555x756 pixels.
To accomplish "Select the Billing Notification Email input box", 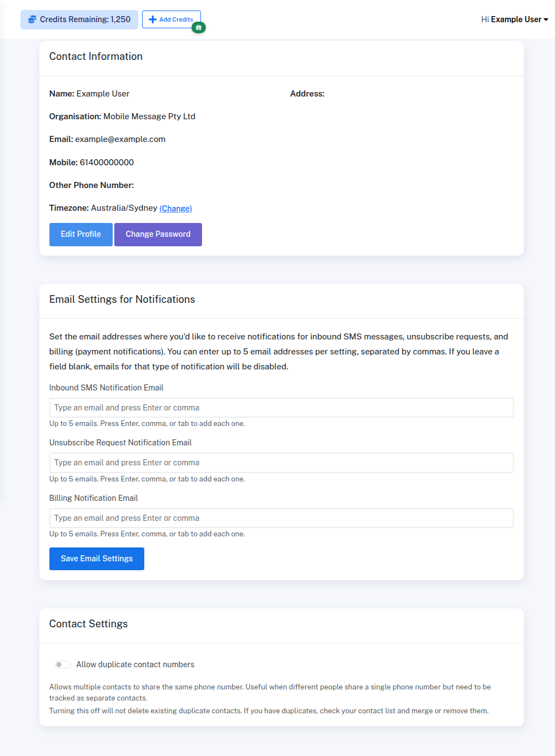I will (281, 518).
